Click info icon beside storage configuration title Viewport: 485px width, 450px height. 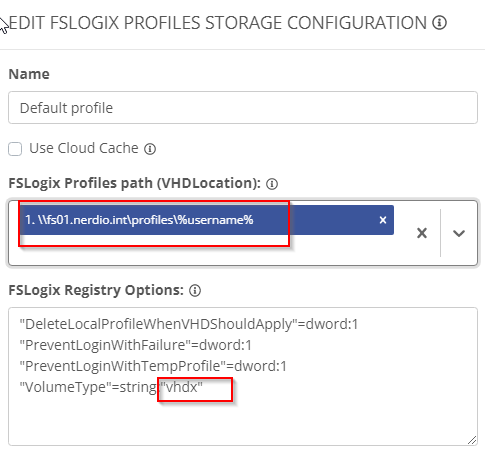click(x=439, y=23)
